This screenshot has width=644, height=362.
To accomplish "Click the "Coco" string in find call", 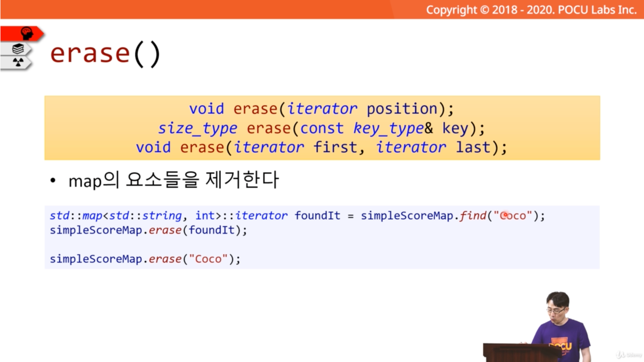I will [x=513, y=216].
